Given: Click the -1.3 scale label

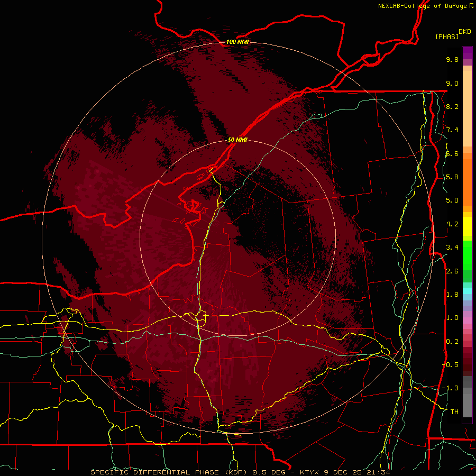Looking at the screenshot, I should pos(451,388).
